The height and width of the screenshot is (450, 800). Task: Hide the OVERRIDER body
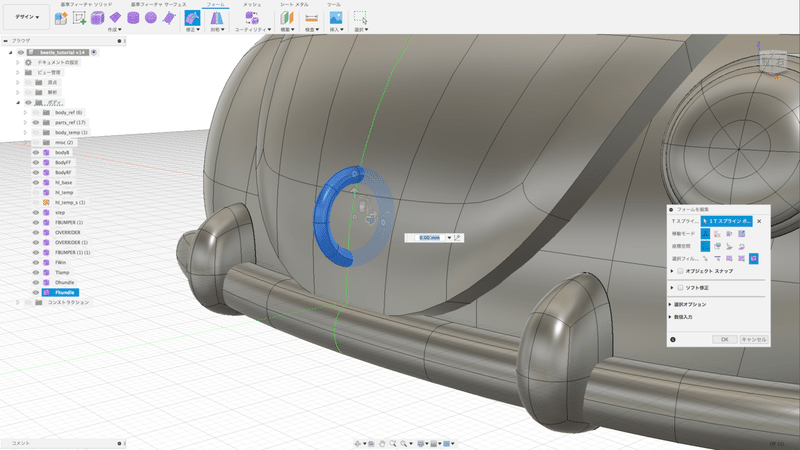pyautogui.click(x=36, y=232)
